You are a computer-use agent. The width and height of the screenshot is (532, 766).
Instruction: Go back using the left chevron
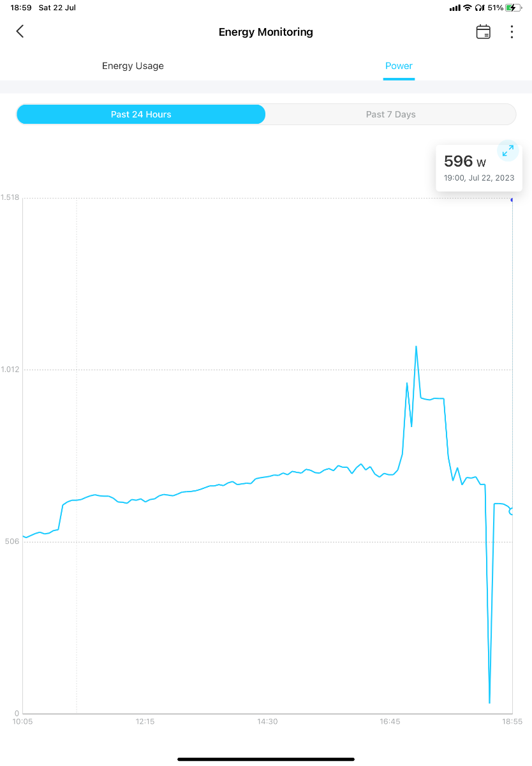point(20,31)
